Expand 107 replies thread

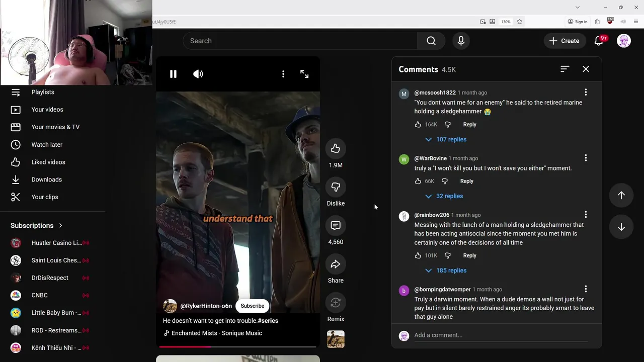(446, 139)
